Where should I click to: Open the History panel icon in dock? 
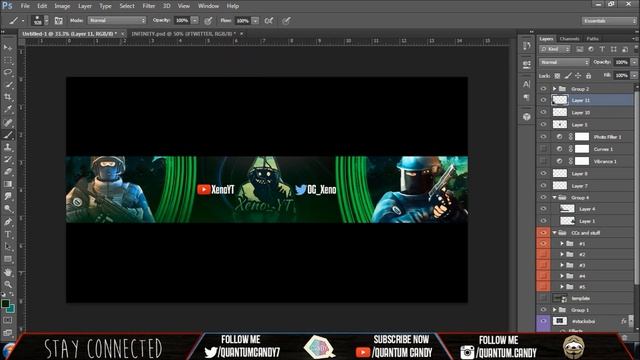[x=527, y=46]
